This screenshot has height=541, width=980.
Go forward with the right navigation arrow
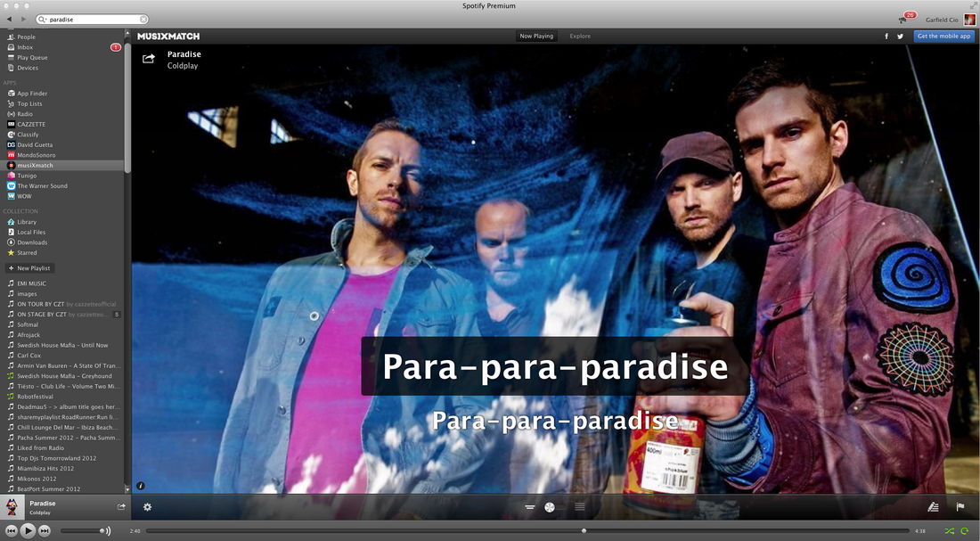24,20
